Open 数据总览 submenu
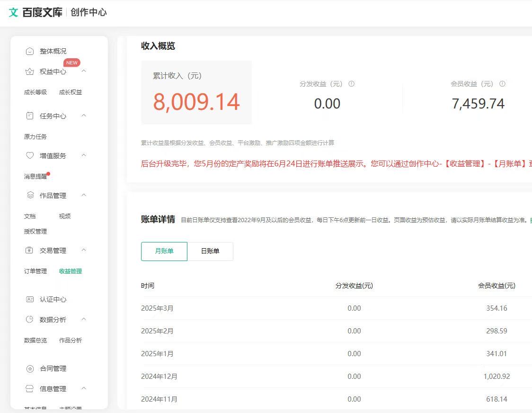The image size is (532, 413). pos(35,341)
